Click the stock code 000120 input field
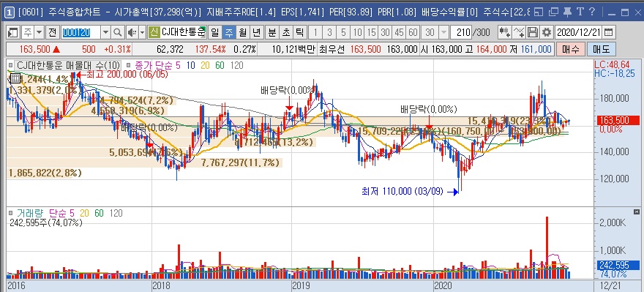Image resolution: width=644 pixels, height=292 pixels. 81,32
